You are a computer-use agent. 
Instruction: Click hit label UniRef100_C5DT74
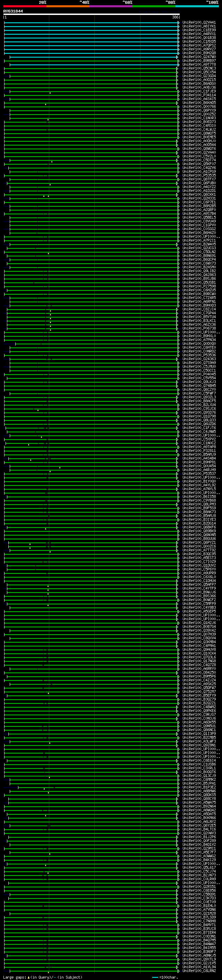tap(199, 160)
